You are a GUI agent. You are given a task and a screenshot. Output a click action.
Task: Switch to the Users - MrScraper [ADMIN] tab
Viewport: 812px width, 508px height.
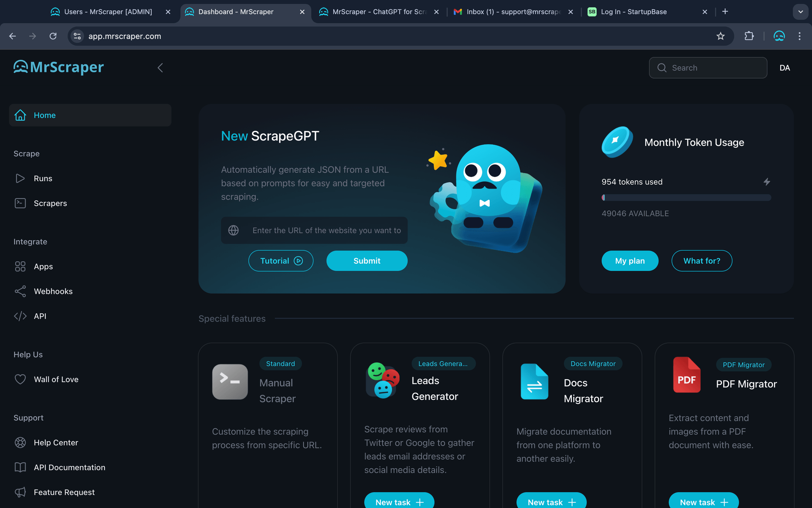point(108,12)
